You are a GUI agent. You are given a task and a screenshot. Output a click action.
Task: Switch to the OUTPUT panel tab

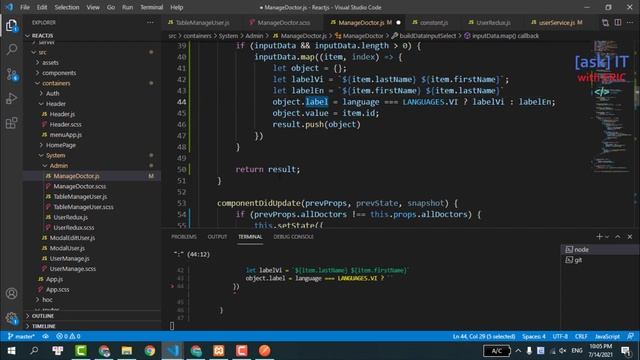(217, 237)
